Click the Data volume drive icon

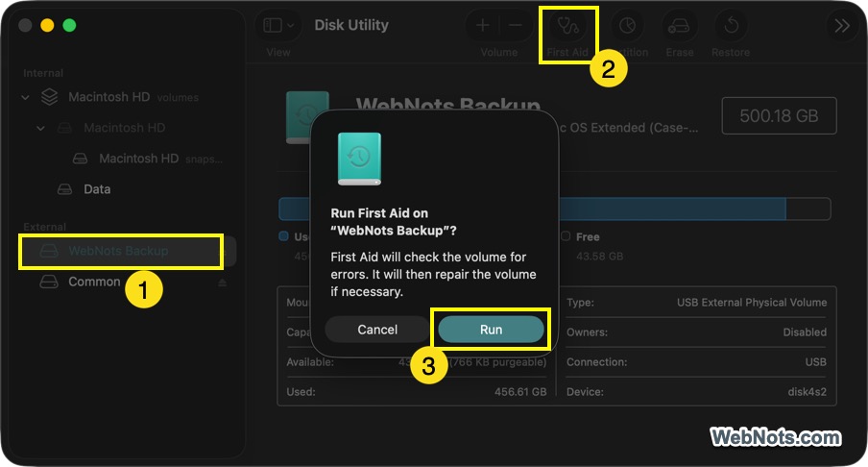pyautogui.click(x=64, y=189)
